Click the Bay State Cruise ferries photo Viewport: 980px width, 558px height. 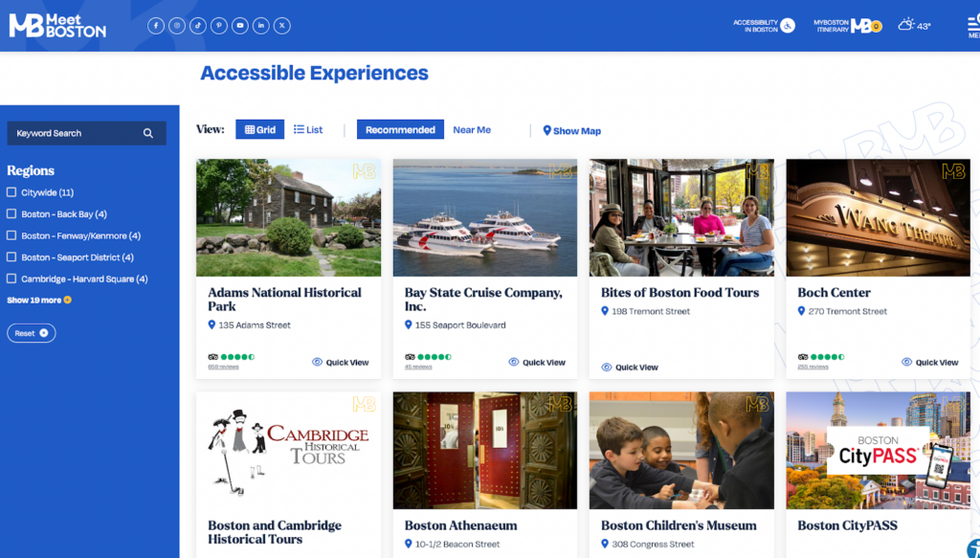click(x=485, y=217)
